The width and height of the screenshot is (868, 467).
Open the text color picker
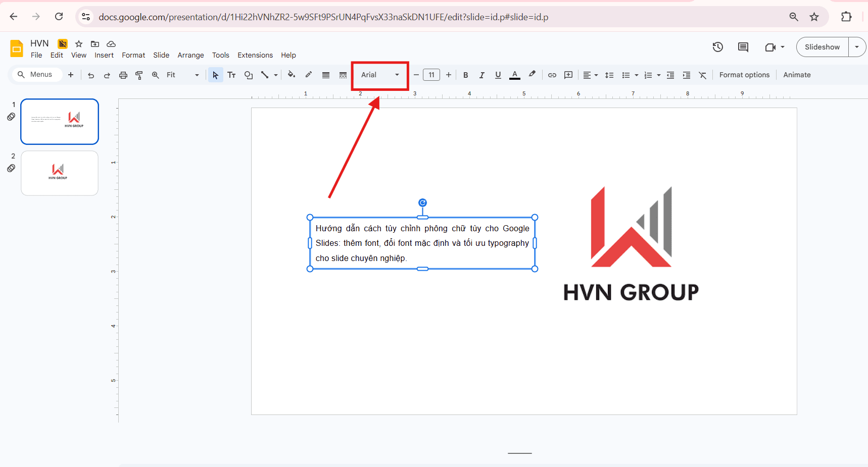click(x=515, y=75)
